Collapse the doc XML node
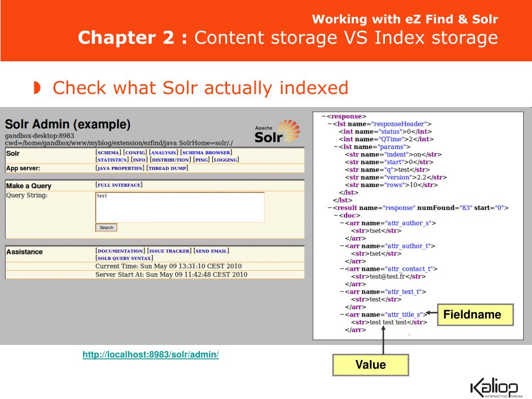Viewport: 532px width, 399px height. tap(336, 216)
